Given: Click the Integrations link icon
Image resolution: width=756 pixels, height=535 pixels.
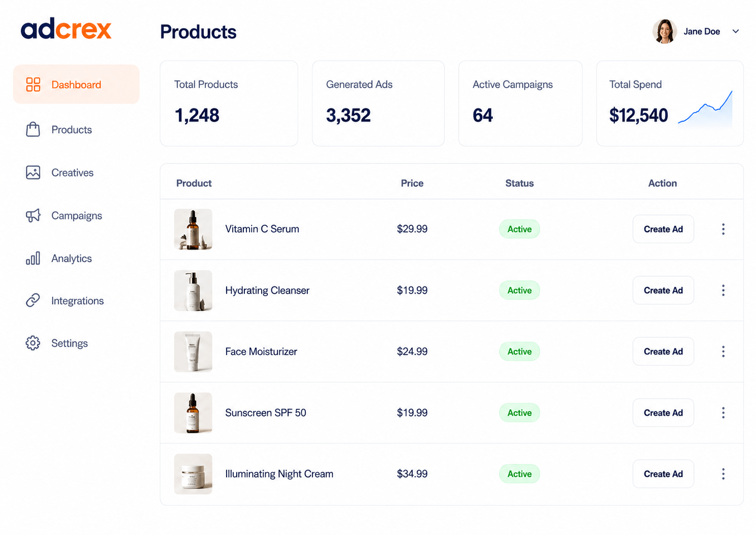Looking at the screenshot, I should (x=33, y=300).
